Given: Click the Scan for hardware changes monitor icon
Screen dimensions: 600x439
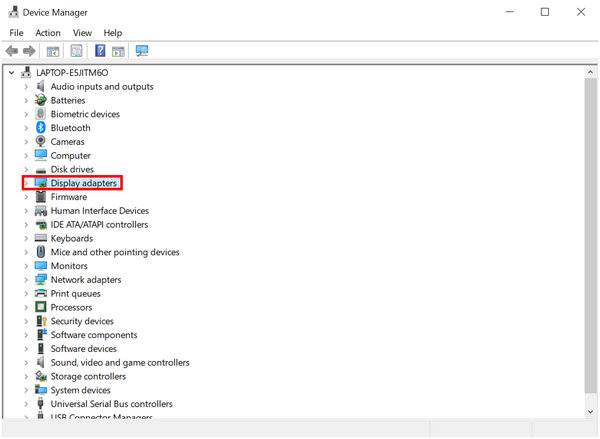Looking at the screenshot, I should click(142, 51).
